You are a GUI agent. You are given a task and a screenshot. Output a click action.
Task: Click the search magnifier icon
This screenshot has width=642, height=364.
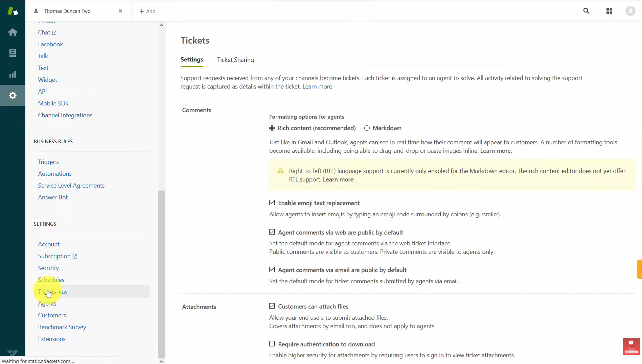[x=586, y=11]
